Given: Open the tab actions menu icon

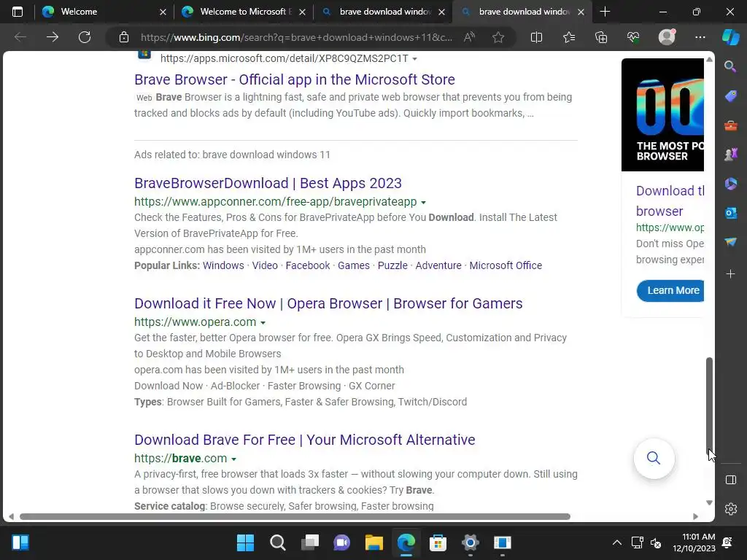Looking at the screenshot, I should 18,12.
